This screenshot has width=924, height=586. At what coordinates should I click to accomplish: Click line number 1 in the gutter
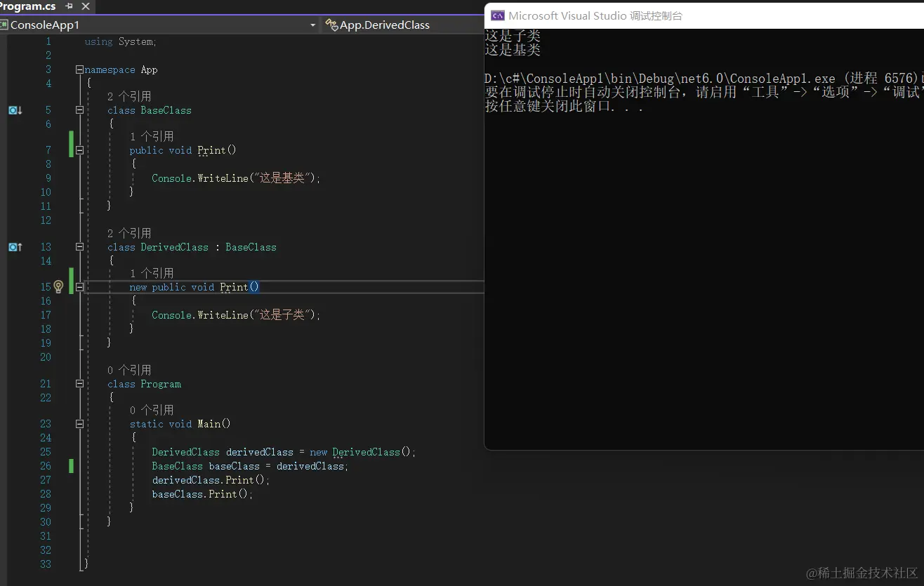tap(48, 41)
